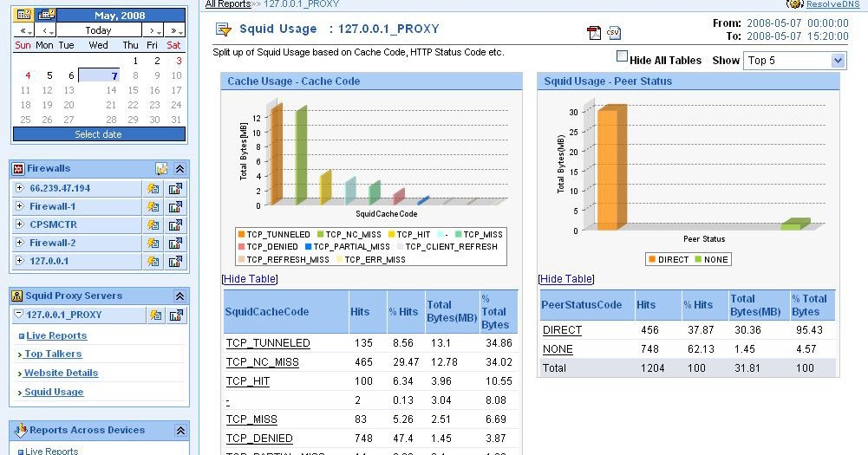
Task: Click the green TCP_NC_MISS legend swatch
Action: click(320, 235)
